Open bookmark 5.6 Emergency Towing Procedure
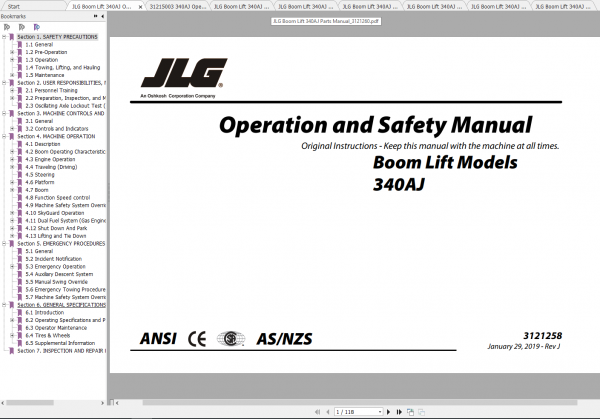The image size is (600, 419). (x=65, y=289)
